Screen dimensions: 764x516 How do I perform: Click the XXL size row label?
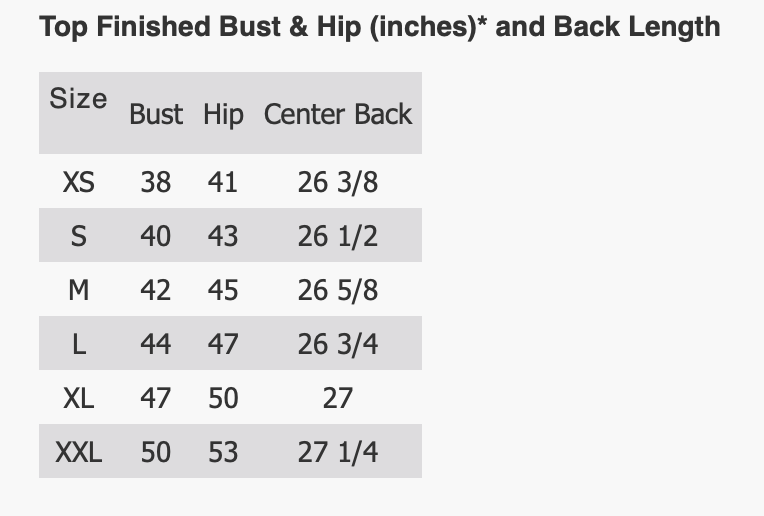78,452
